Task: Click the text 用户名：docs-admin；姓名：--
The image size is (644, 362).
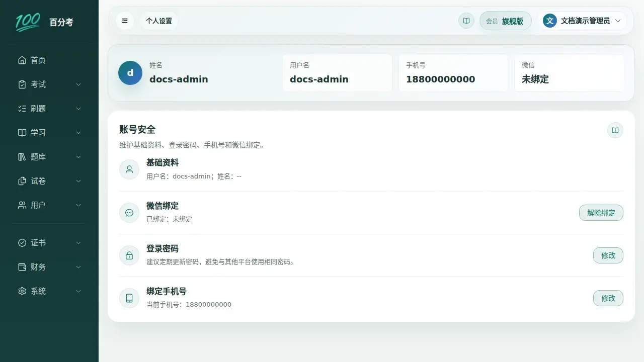Action: (x=194, y=176)
